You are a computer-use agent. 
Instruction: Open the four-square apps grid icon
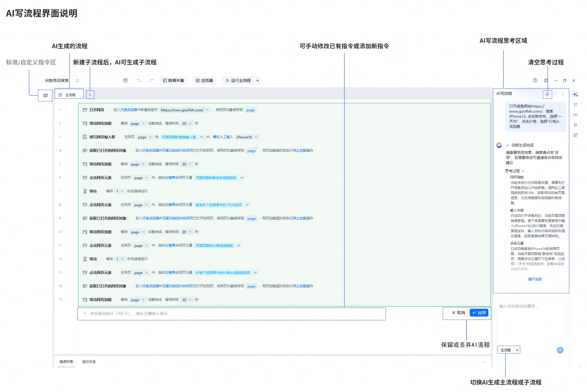point(546,80)
